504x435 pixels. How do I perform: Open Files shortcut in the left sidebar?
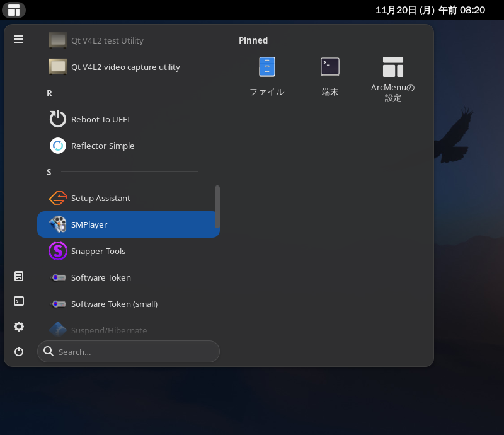(x=19, y=276)
